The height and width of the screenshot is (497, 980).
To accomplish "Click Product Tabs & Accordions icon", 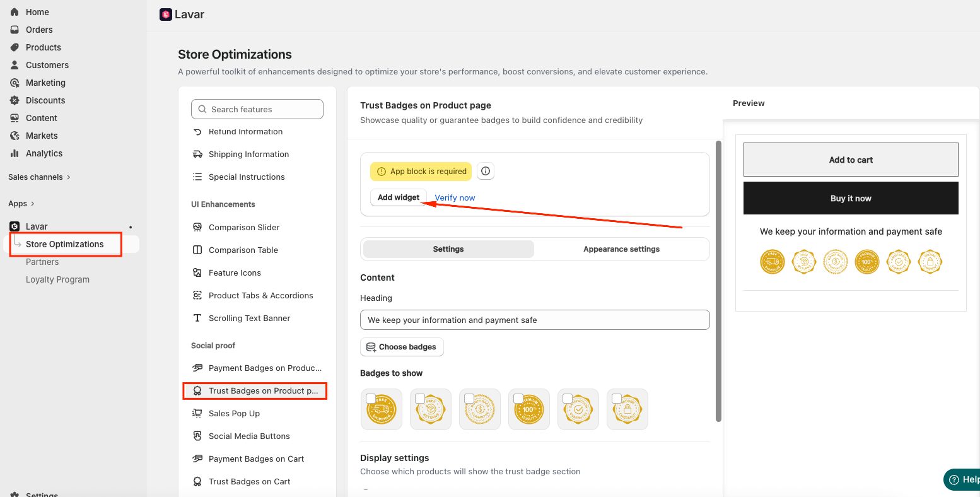I will pos(197,295).
